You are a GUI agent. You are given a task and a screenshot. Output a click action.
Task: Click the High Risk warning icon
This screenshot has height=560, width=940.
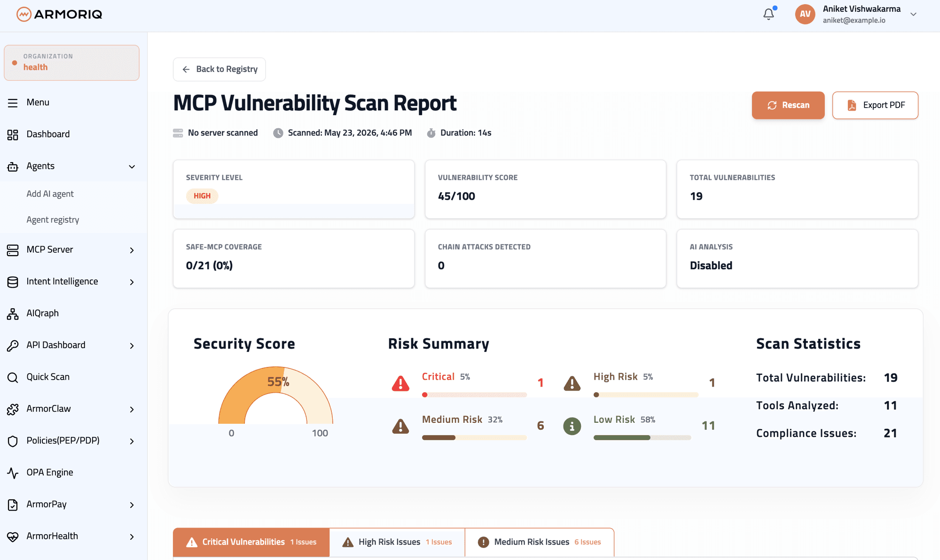click(x=572, y=383)
